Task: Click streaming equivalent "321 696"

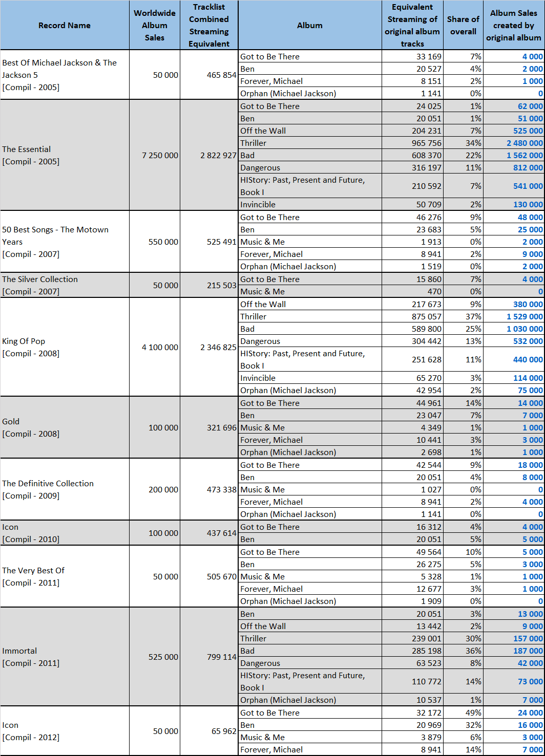Action: (x=221, y=427)
